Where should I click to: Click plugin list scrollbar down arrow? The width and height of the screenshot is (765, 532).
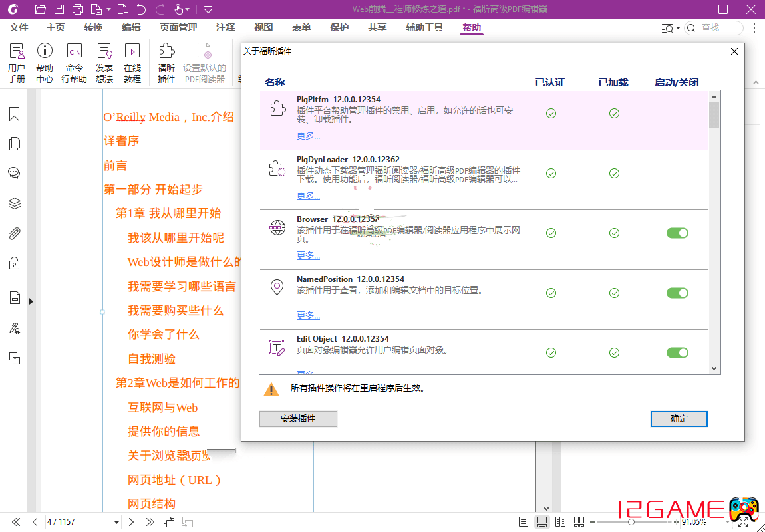click(714, 368)
